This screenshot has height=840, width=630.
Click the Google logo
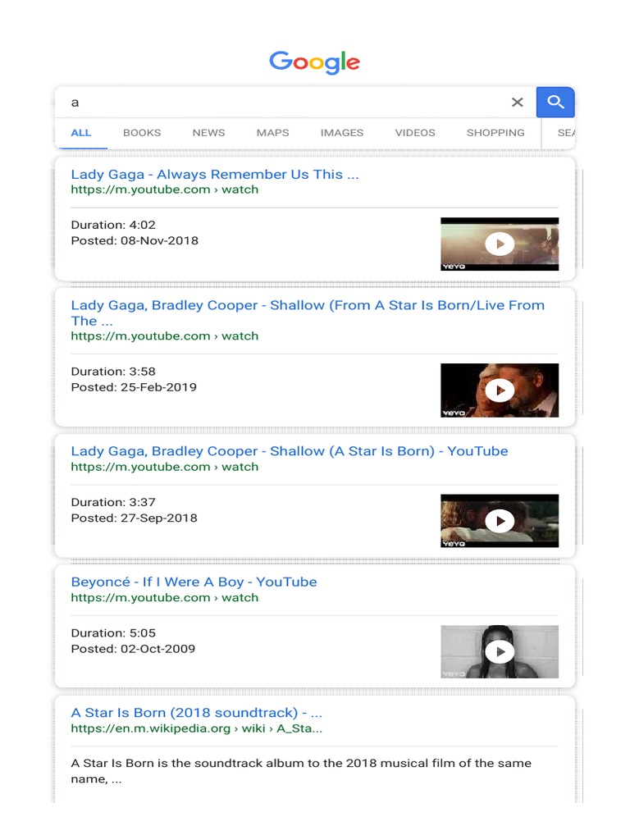tap(314, 62)
